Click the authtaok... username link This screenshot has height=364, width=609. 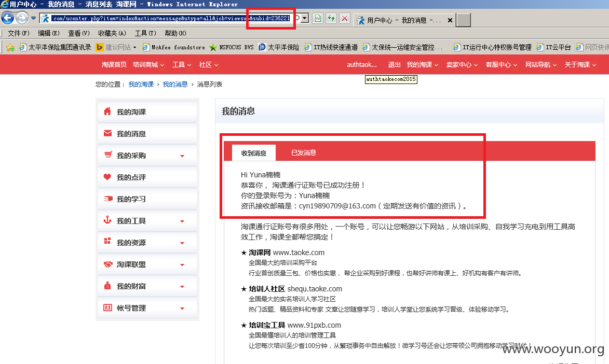[361, 65]
